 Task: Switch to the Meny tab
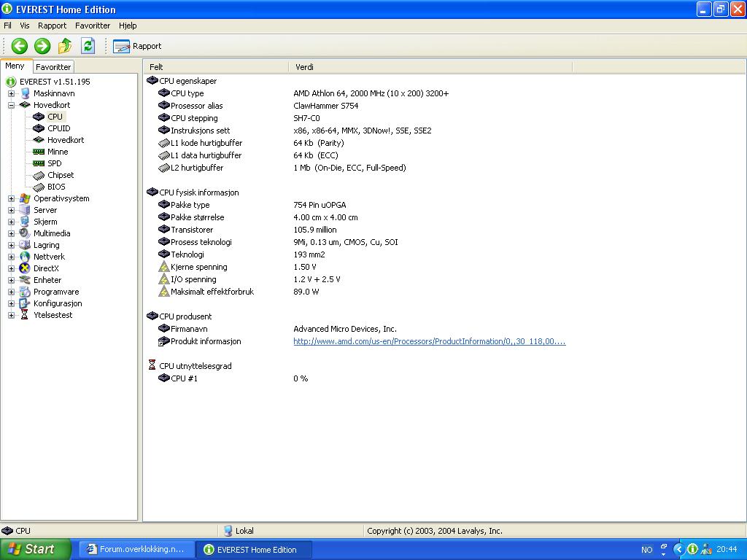[15, 66]
